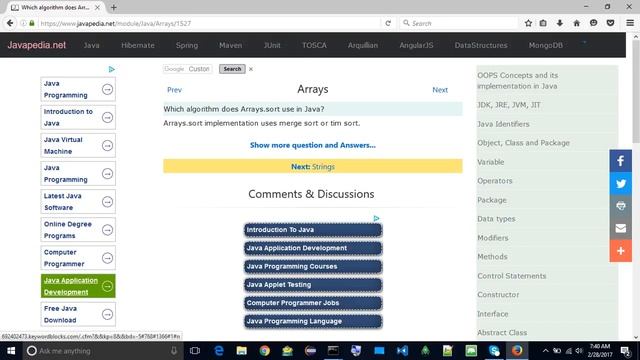
Task: Expand Java Application Development ad arrow
Action: (107, 287)
